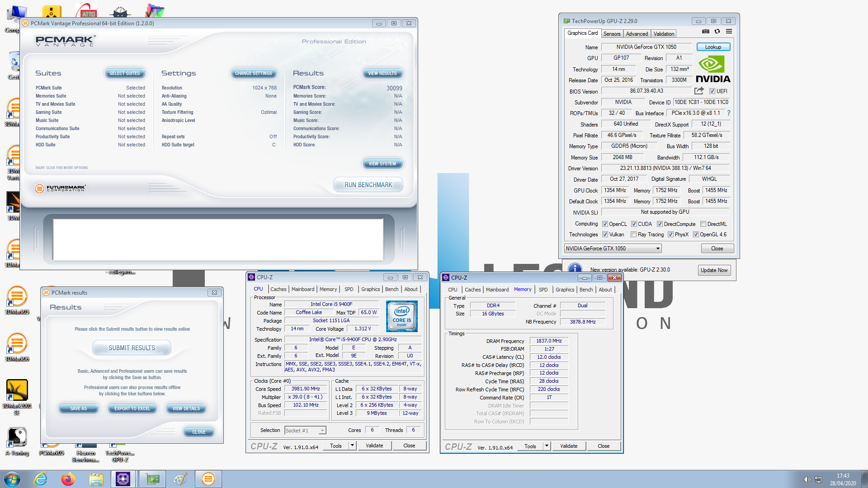Toggle the PhysX checkbox

pyautogui.click(x=670, y=235)
